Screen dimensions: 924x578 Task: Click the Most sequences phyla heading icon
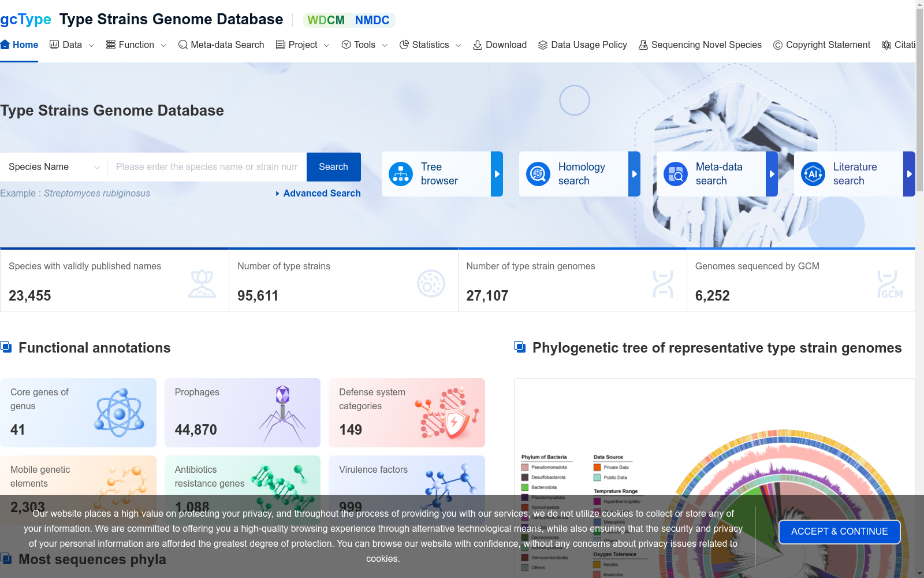[6, 558]
